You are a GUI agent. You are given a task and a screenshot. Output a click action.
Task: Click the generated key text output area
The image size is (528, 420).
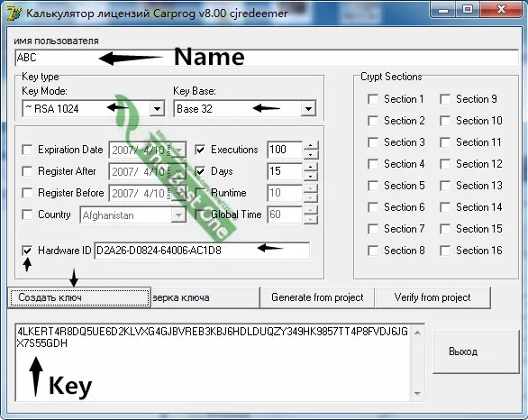[213, 362]
